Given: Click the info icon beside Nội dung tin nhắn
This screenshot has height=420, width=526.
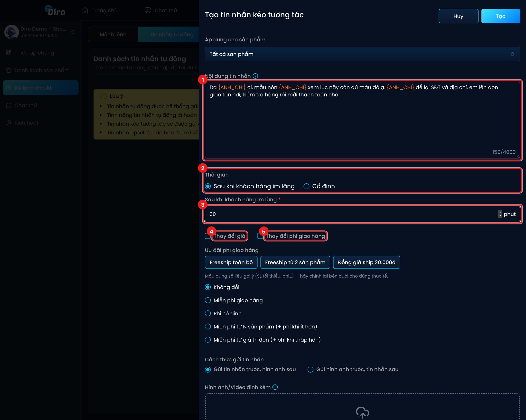Looking at the screenshot, I should (x=255, y=76).
